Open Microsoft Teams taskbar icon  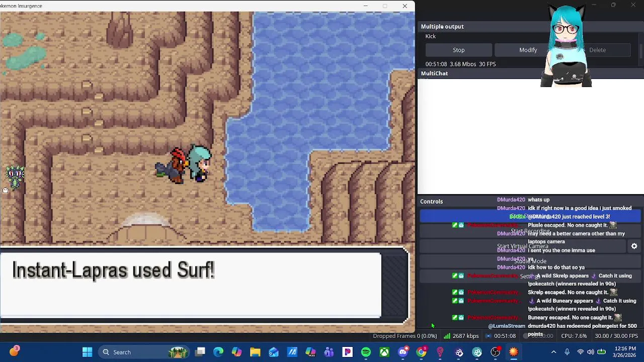pyautogui.click(x=329, y=352)
